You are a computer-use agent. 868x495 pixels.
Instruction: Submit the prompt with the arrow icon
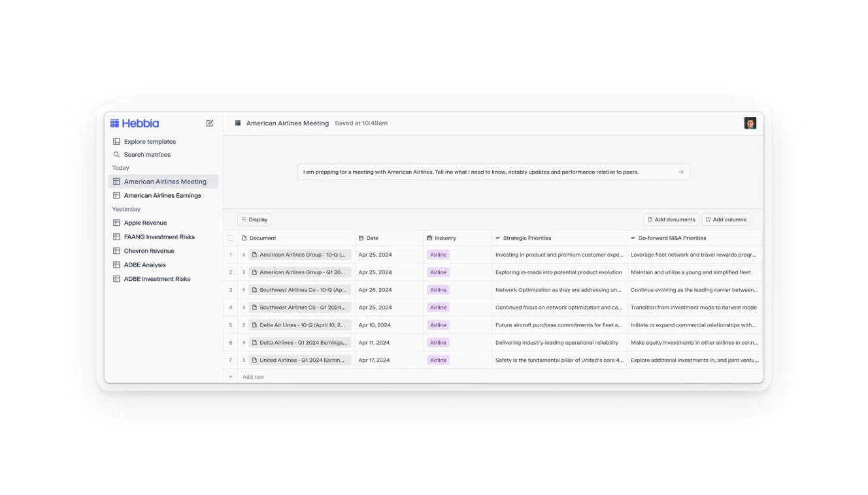tap(681, 172)
